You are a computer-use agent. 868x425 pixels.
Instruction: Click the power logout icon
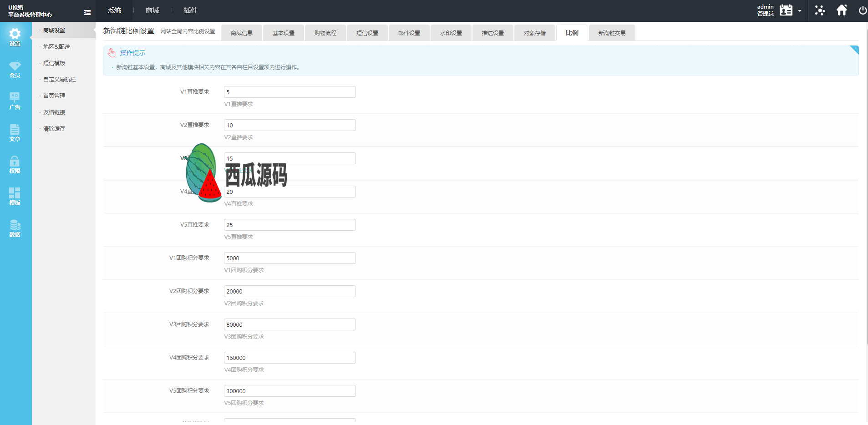point(863,10)
